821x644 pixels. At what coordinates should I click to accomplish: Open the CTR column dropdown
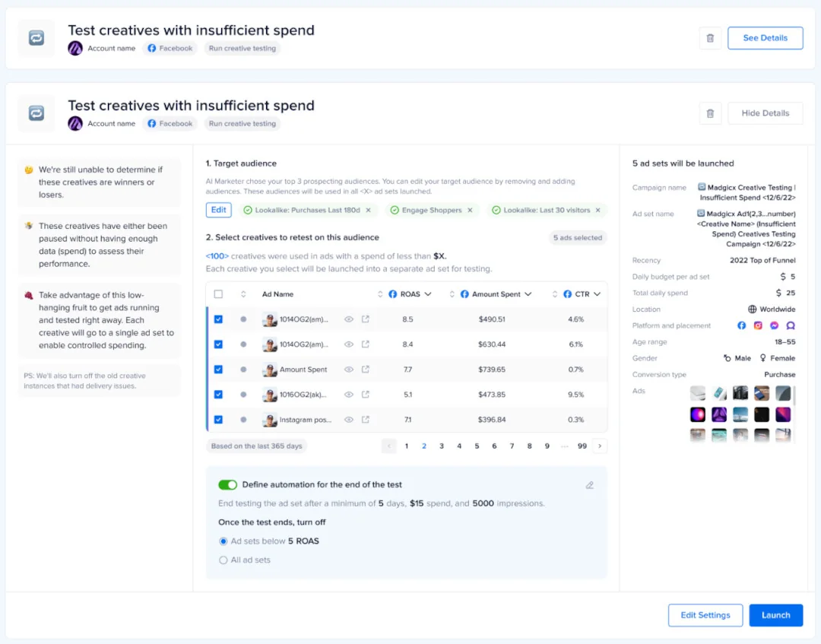597,294
